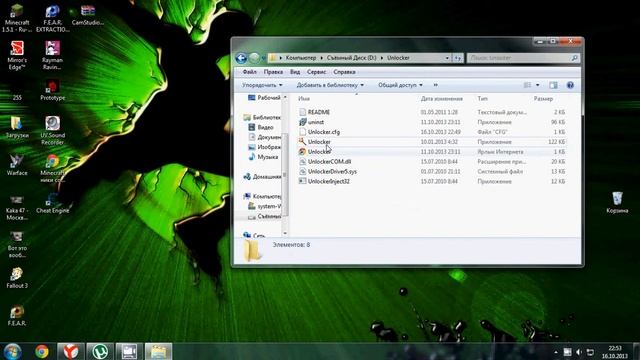Sort by Размер column header

[543, 99]
